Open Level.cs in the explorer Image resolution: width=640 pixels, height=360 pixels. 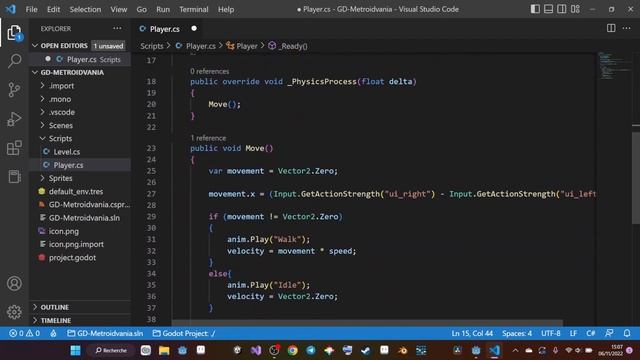[x=67, y=152]
